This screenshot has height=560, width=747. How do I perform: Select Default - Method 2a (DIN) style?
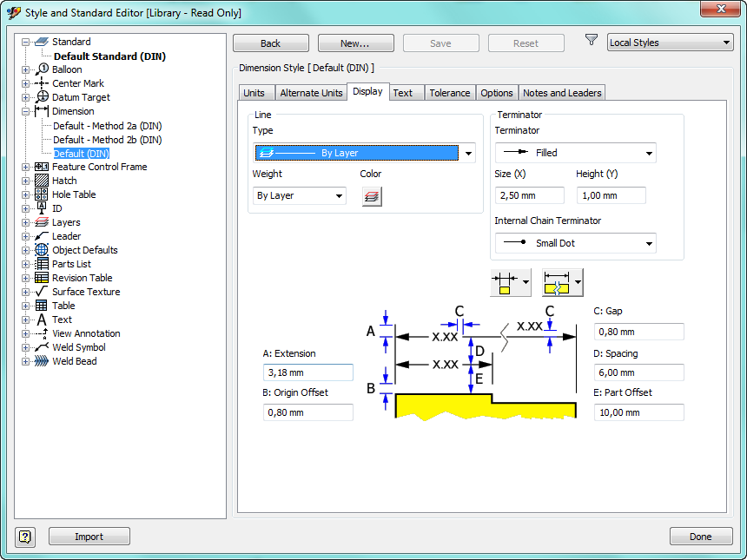[107, 126]
